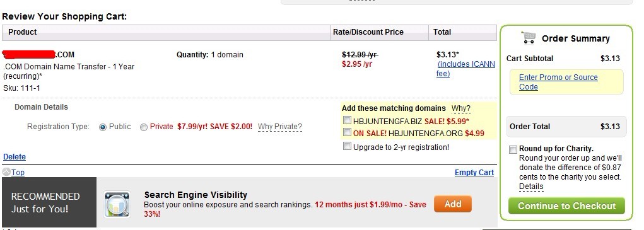Expand charity Details link

click(531, 187)
